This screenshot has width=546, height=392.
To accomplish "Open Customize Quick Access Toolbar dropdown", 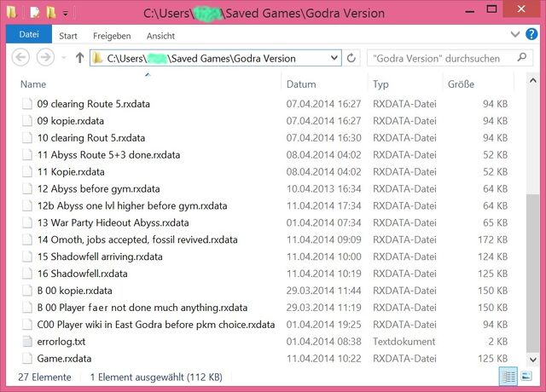I will [65, 14].
